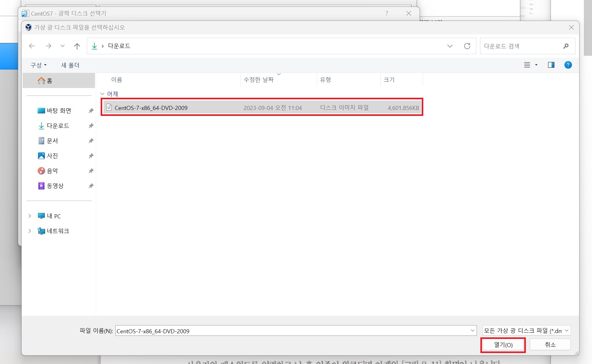Expand the file name dropdown arrow
Viewport: 592px width, 364px height.
tap(473, 331)
